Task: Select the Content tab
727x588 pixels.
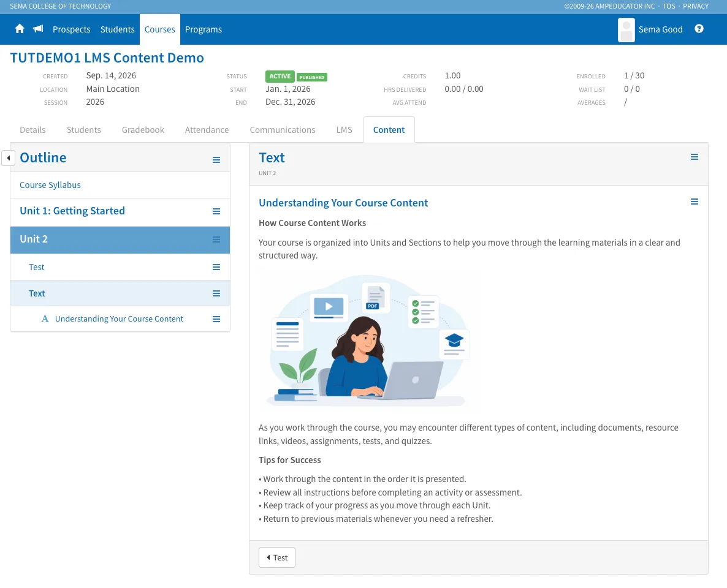Action: coord(389,130)
